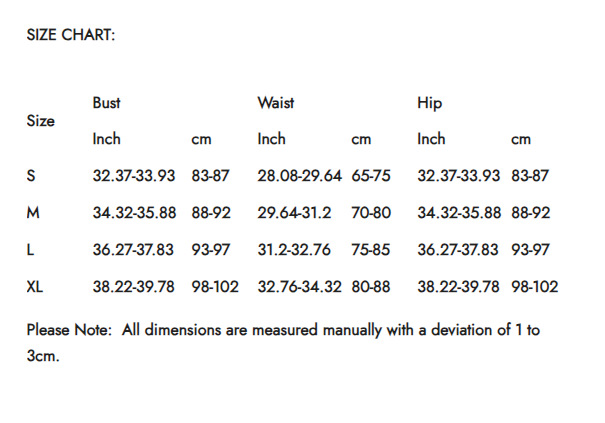Screen dimensions: 605x423
Task: Click the Size column label
Action: [41, 121]
